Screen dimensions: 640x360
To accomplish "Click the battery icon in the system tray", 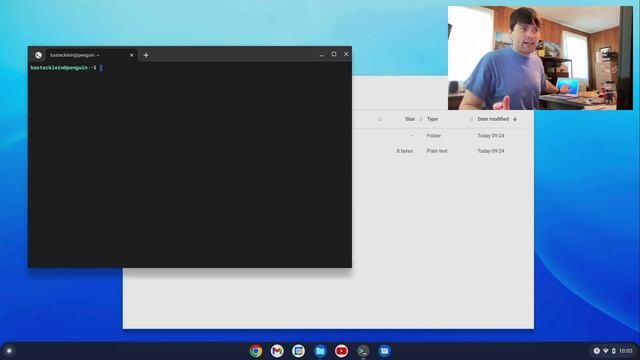I will pos(613,351).
